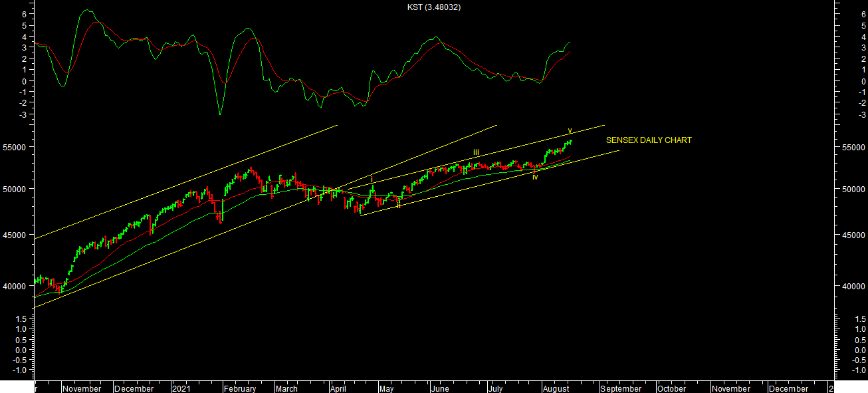Select the wave v label
Viewport: 868px width, 393px height.
coord(570,131)
